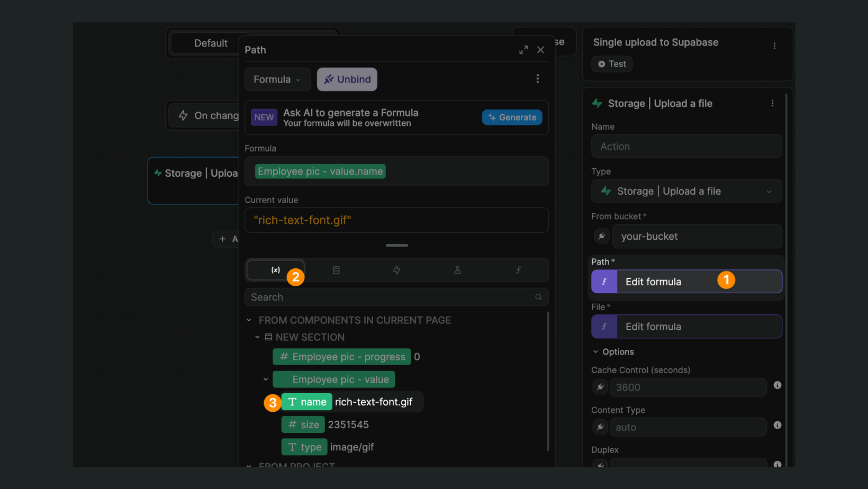Screen dimensions: 868x489
Task: Open the Type dropdown for Storage action
Action: (x=686, y=191)
